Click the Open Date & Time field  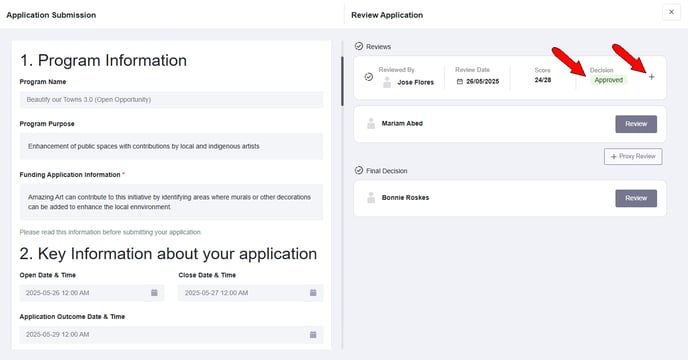point(92,293)
